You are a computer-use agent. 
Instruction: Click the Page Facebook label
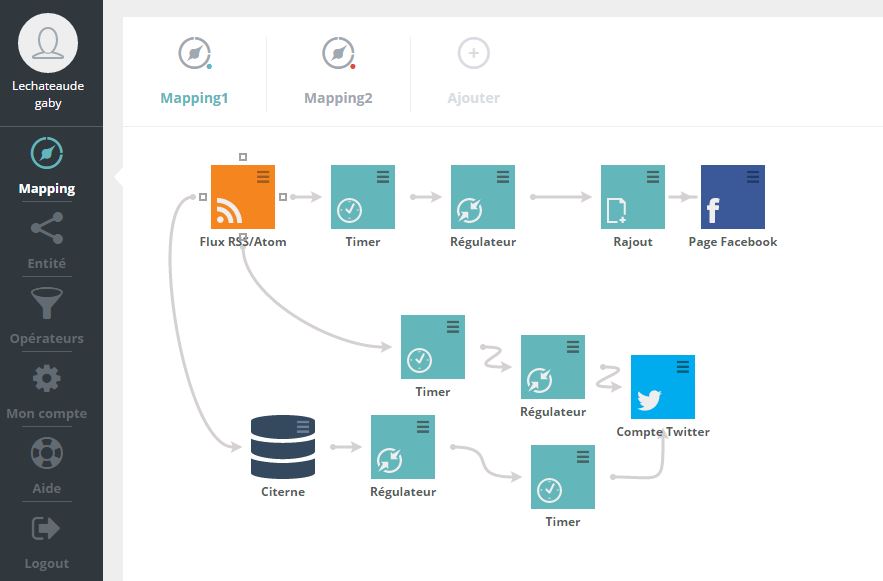[x=733, y=242]
